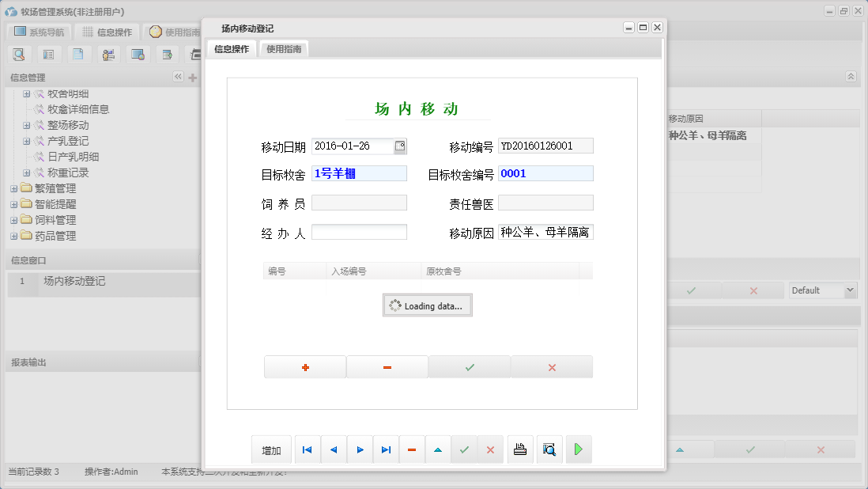This screenshot has width=868, height=489.
Task: Select the magnifier search icon in the toolbar
Action: [19, 54]
